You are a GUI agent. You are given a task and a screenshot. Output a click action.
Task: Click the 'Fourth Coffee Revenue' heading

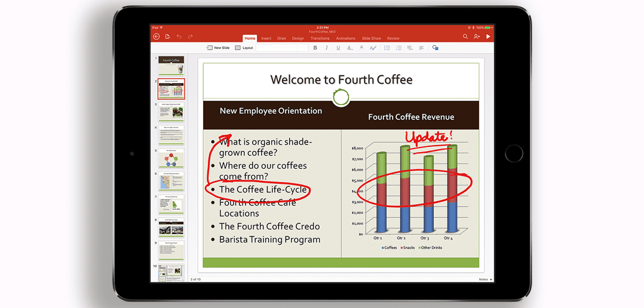pos(411,117)
